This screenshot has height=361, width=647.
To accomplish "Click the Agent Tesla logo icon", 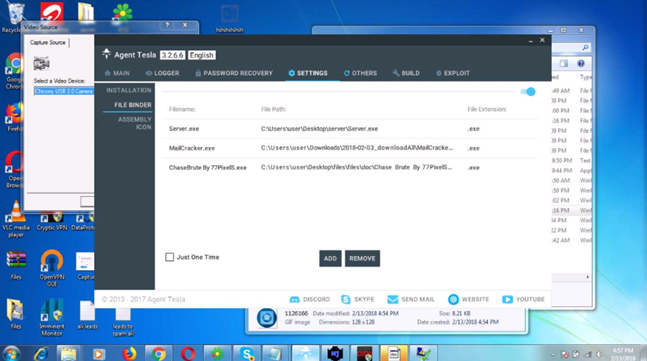I will (x=106, y=54).
